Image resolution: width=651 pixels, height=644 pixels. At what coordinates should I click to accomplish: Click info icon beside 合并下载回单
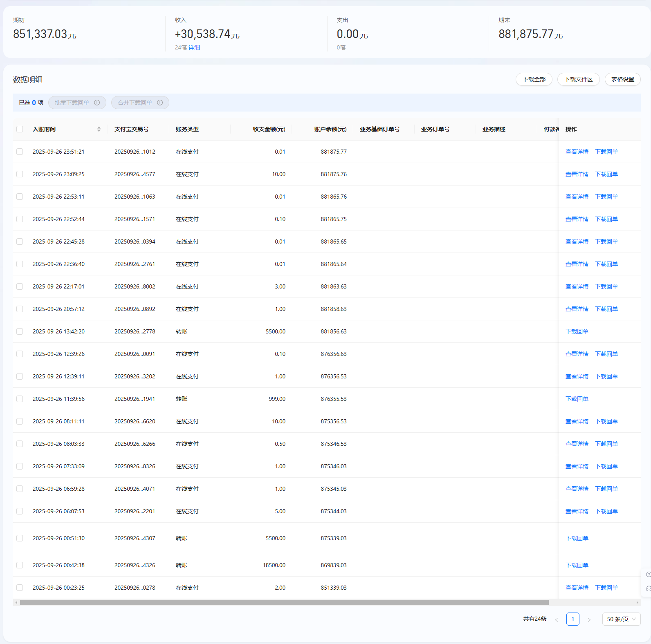tap(160, 103)
